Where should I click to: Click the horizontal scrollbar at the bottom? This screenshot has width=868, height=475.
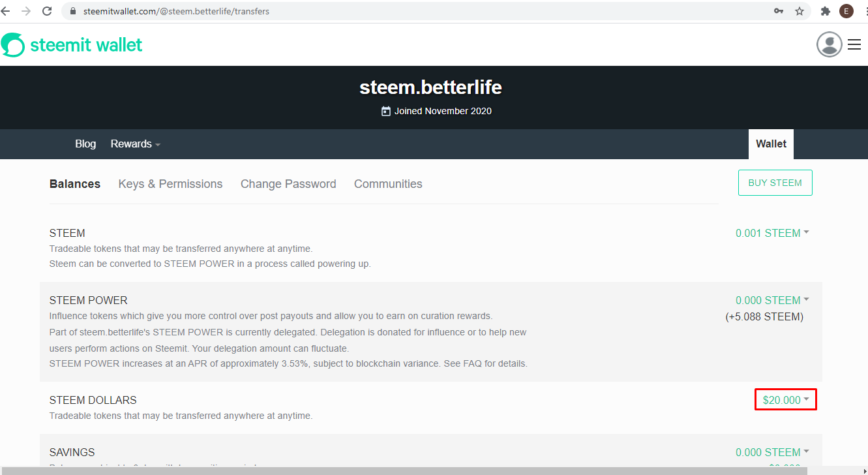pyautogui.click(x=404, y=470)
